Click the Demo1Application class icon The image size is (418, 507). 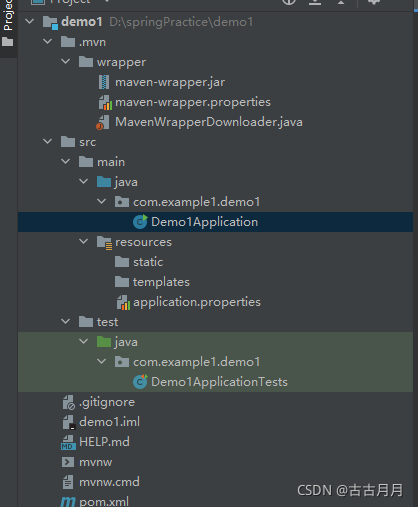point(140,222)
